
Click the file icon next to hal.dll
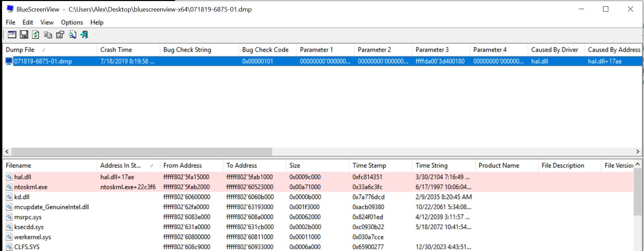9,177
